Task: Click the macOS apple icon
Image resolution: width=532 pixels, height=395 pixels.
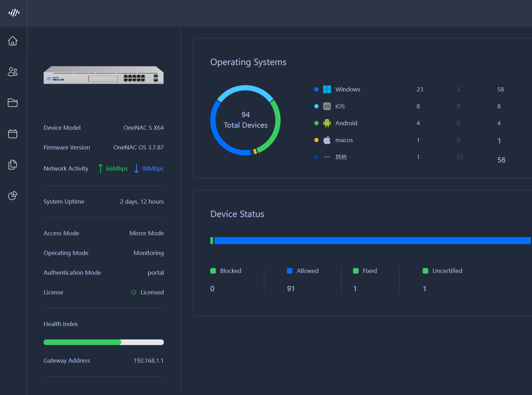Action: (327, 140)
